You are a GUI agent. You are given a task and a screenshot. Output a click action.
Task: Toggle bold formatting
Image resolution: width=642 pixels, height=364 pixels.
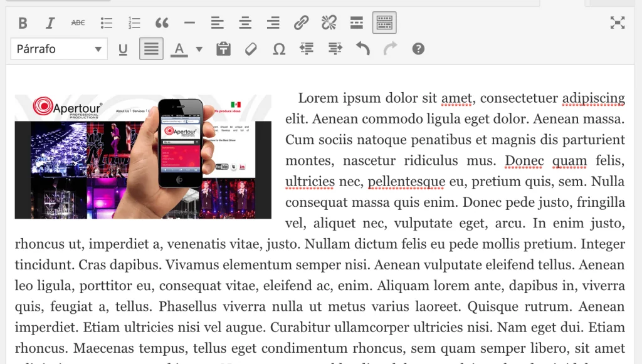coord(23,23)
